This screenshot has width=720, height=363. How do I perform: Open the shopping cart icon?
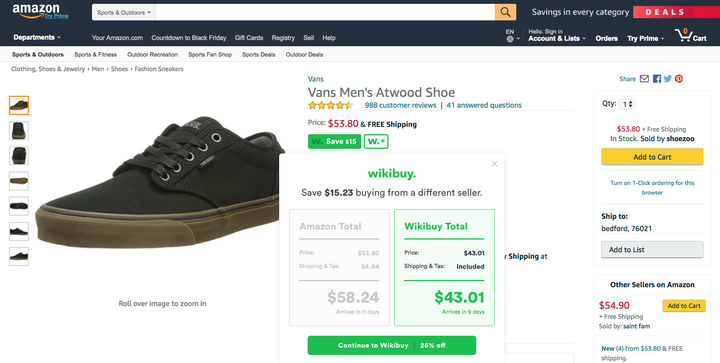[x=690, y=35]
